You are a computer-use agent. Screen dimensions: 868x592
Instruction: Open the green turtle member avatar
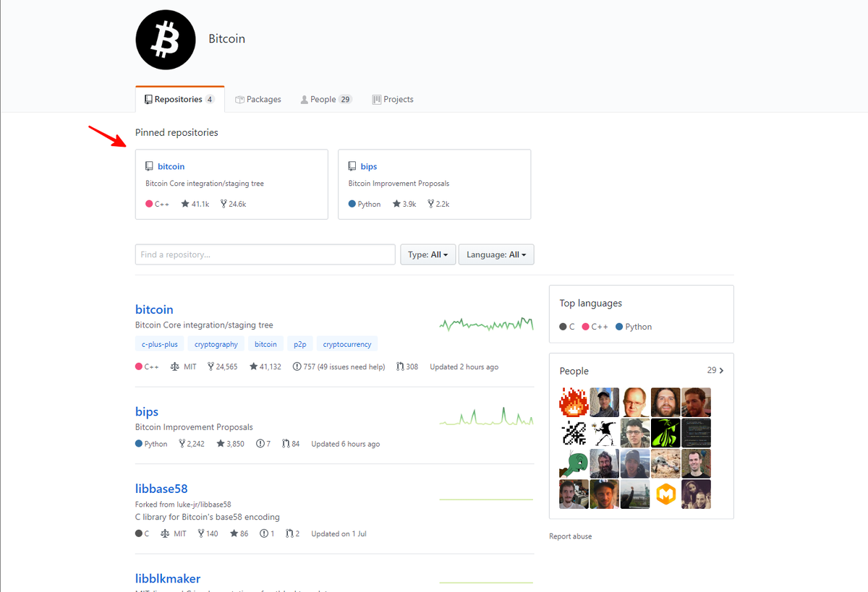tap(574, 463)
